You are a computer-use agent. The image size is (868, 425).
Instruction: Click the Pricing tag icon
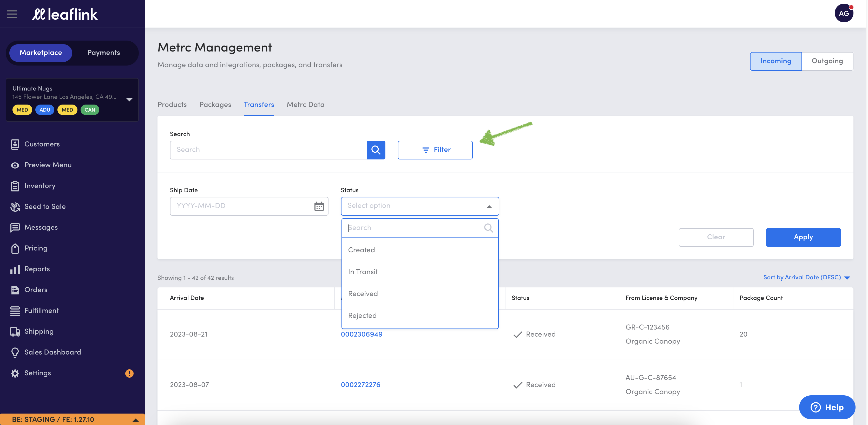(x=15, y=248)
